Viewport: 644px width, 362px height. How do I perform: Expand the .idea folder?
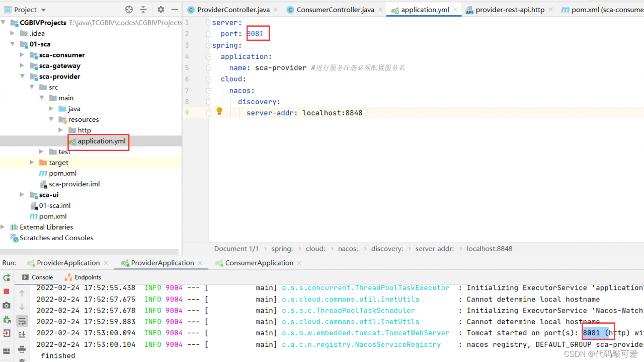click(x=14, y=33)
